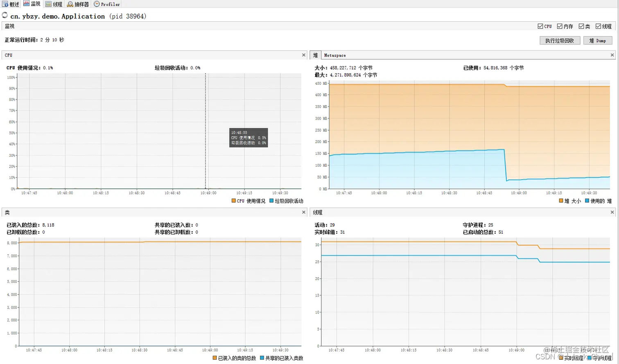The height and width of the screenshot is (364, 619).
Task: Click the 正常运行时间 2 分 10 秒 text
Action: [x=34, y=40]
